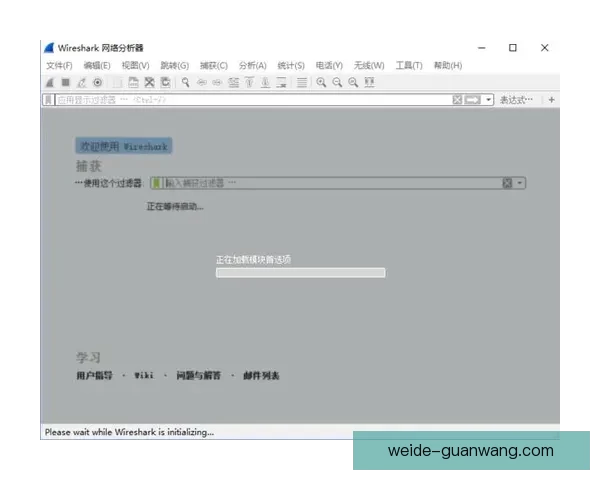Open the 分析(A) menu
Screen dimensions: 600x480
(x=253, y=66)
